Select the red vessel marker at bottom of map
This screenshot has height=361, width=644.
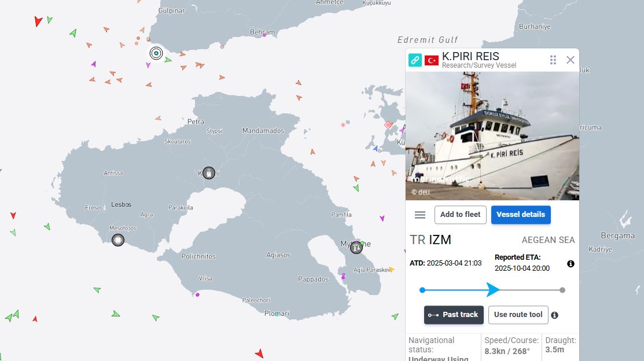pos(259,353)
